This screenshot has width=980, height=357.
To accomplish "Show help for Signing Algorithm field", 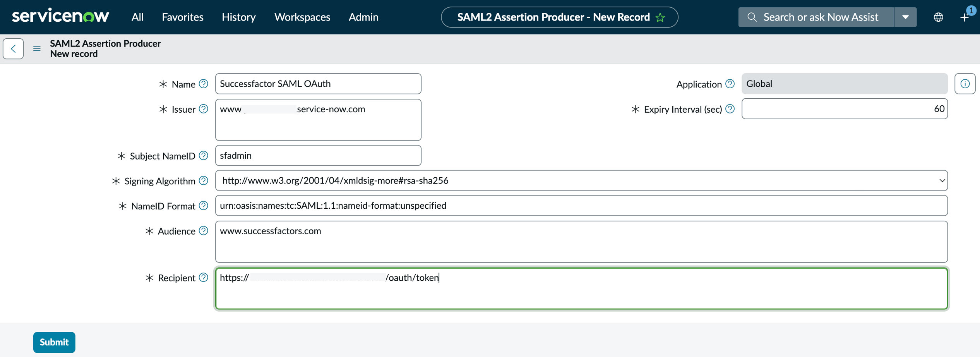I will pyautogui.click(x=204, y=180).
